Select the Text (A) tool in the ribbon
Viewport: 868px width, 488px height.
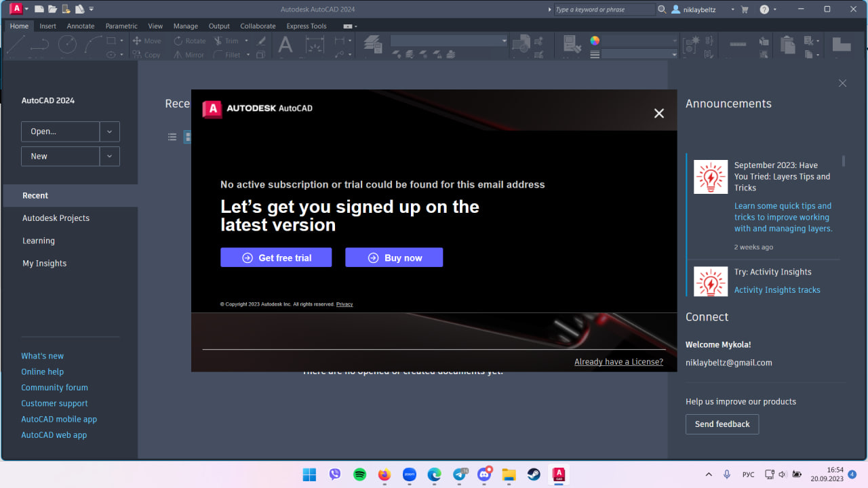285,45
